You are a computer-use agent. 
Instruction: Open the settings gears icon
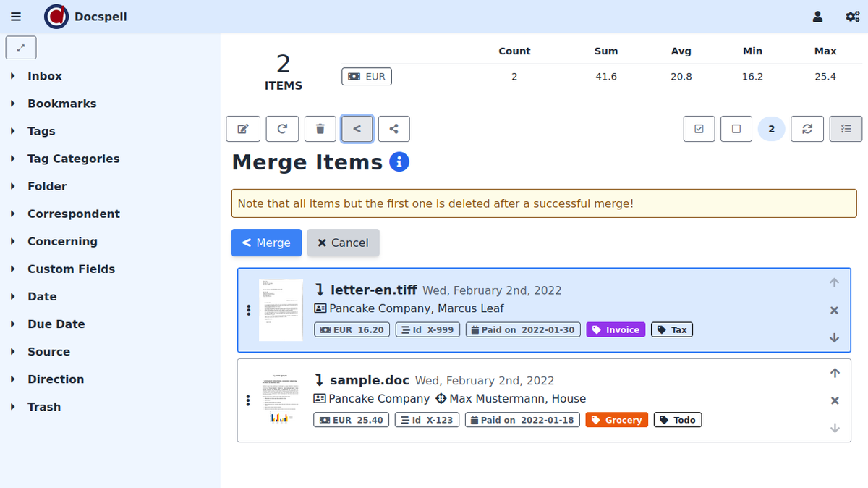[852, 17]
